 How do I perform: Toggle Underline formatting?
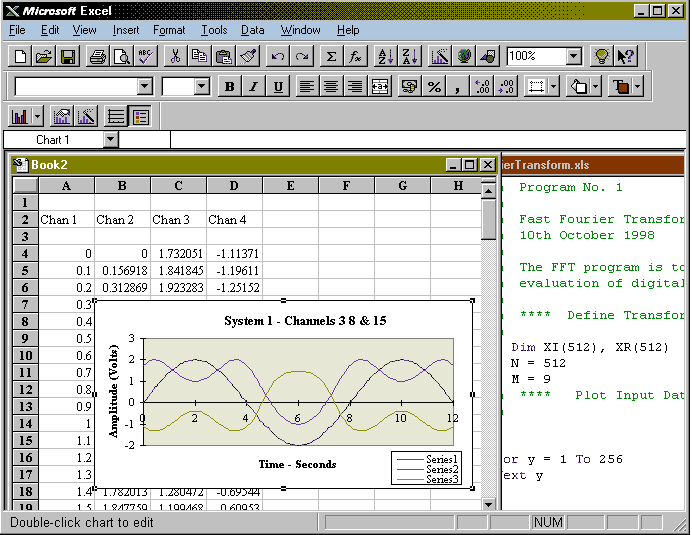coord(278,87)
